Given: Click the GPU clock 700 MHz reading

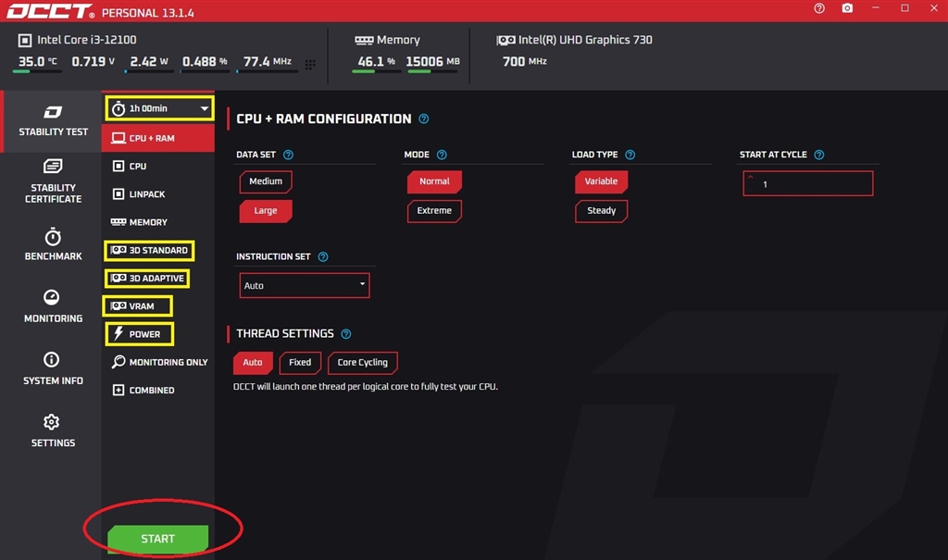Looking at the screenshot, I should click(x=525, y=62).
